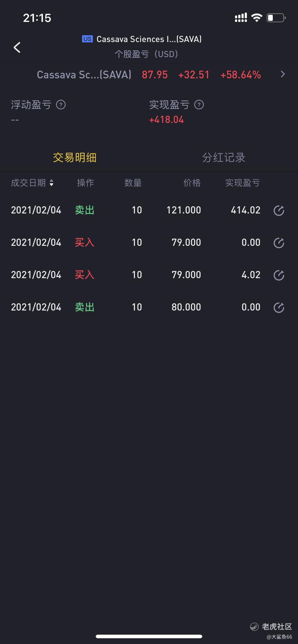Open Cassava Sc...(SAVA) quote row
298x644 pixels.
tap(84, 75)
